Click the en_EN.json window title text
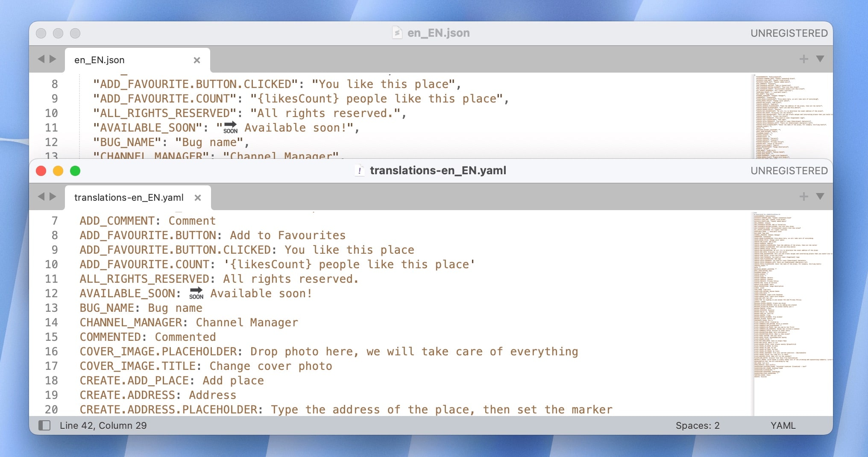 pyautogui.click(x=438, y=33)
